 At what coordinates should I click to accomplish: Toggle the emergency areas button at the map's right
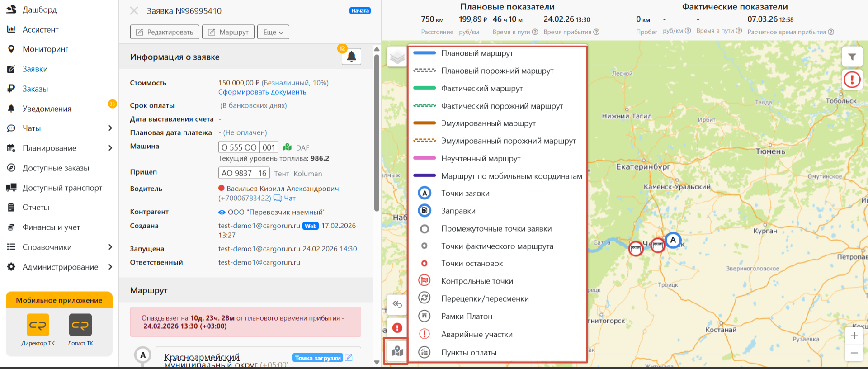[x=852, y=80]
